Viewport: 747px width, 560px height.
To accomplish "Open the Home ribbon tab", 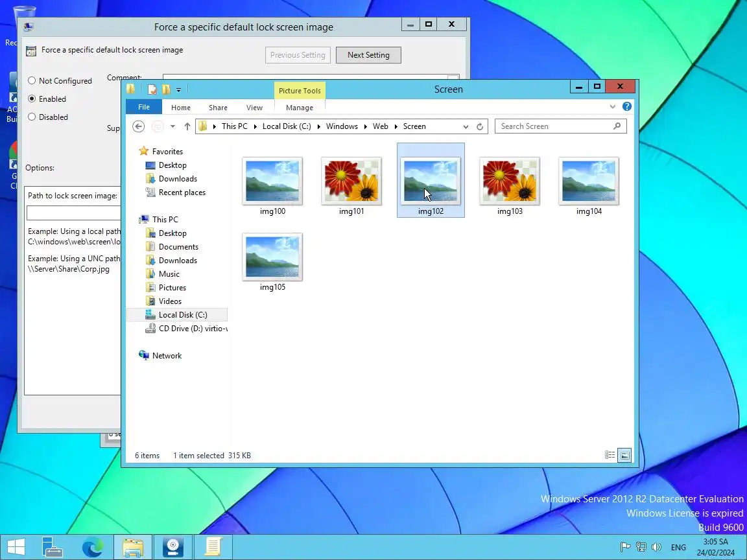I will (x=180, y=108).
